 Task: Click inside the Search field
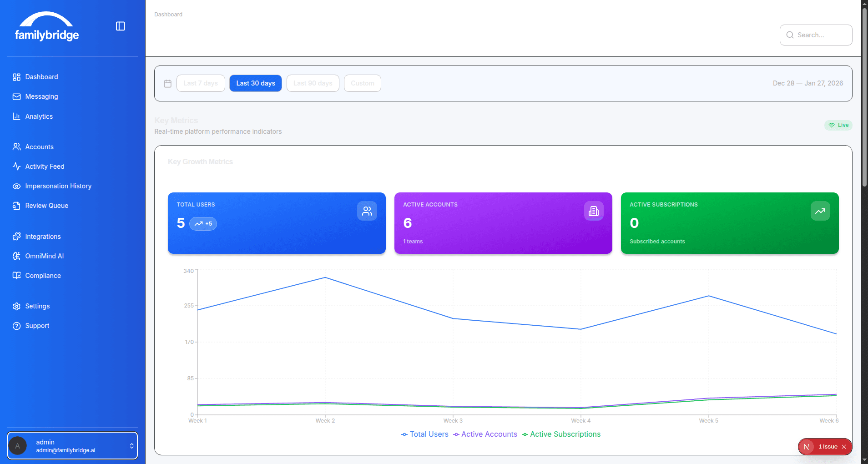[816, 35]
